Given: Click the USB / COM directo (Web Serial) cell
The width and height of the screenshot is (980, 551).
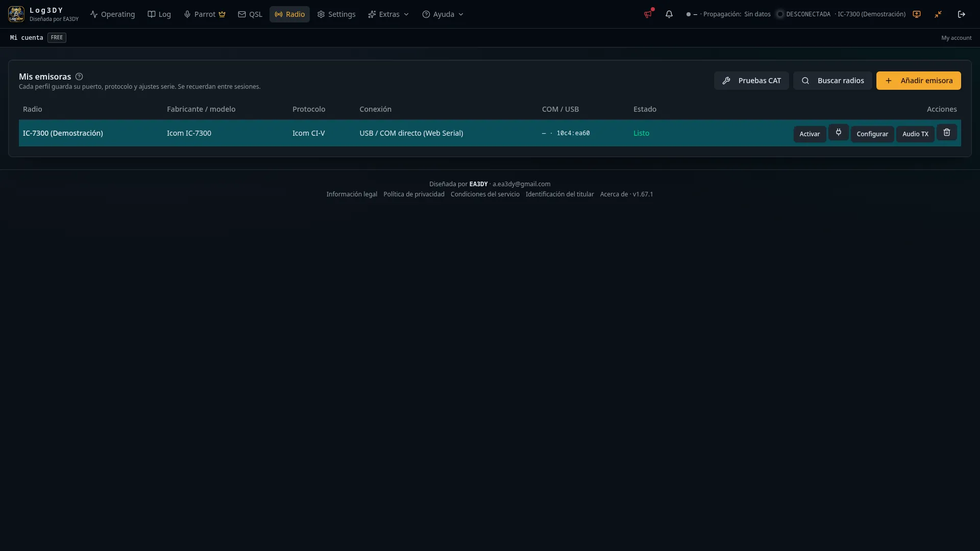Looking at the screenshot, I should [x=411, y=133].
